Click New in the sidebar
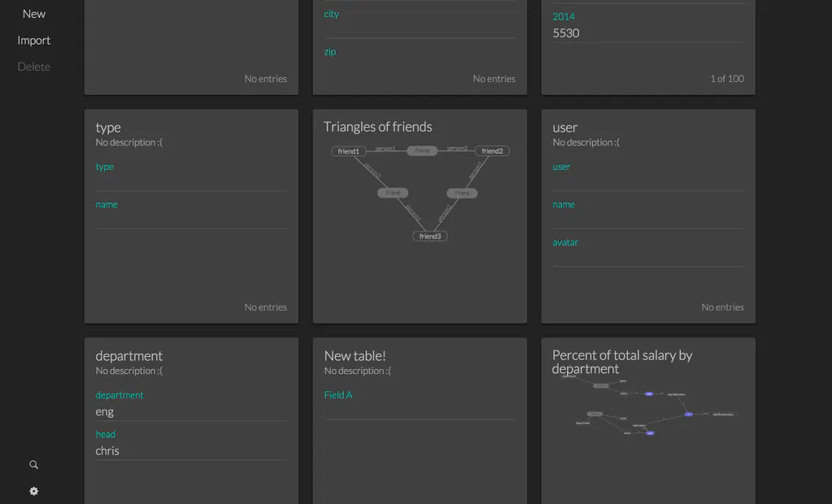The height and width of the screenshot is (504, 832). [x=34, y=14]
